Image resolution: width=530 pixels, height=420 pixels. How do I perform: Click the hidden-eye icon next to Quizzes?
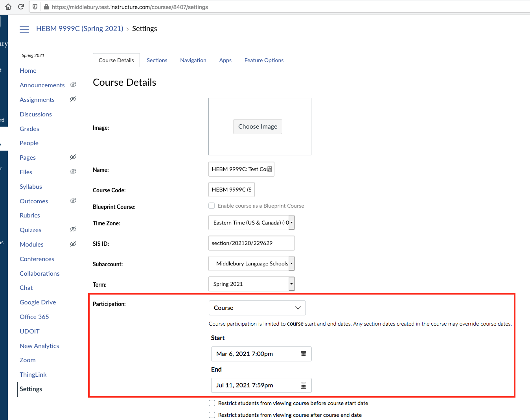(73, 229)
